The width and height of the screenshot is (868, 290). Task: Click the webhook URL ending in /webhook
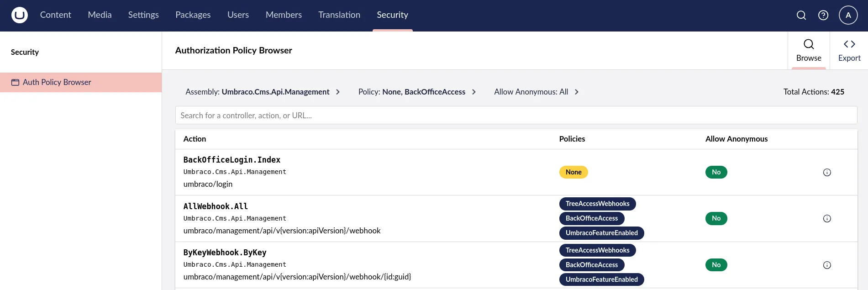(x=282, y=231)
